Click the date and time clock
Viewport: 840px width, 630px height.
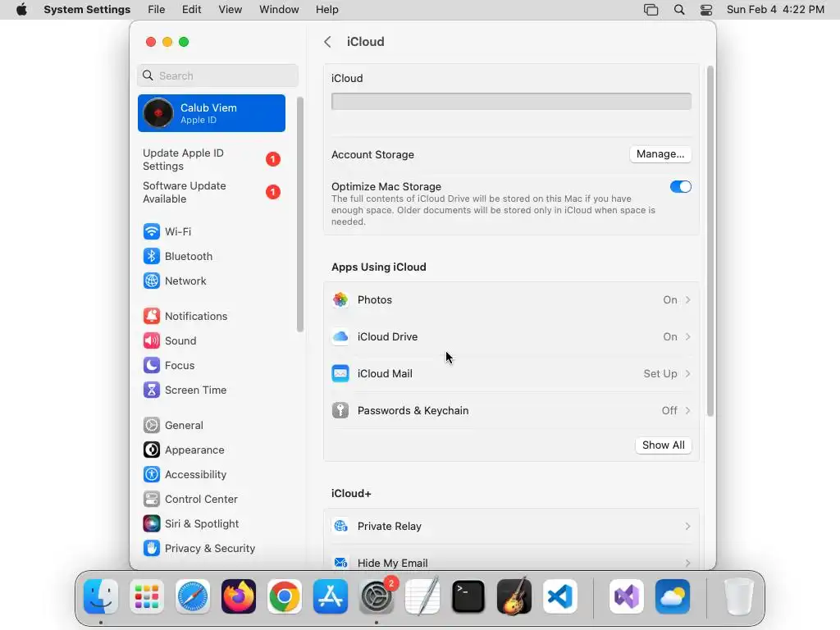click(775, 10)
